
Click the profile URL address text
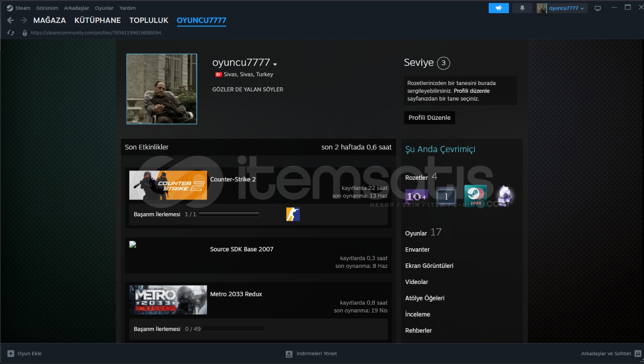(x=96, y=33)
